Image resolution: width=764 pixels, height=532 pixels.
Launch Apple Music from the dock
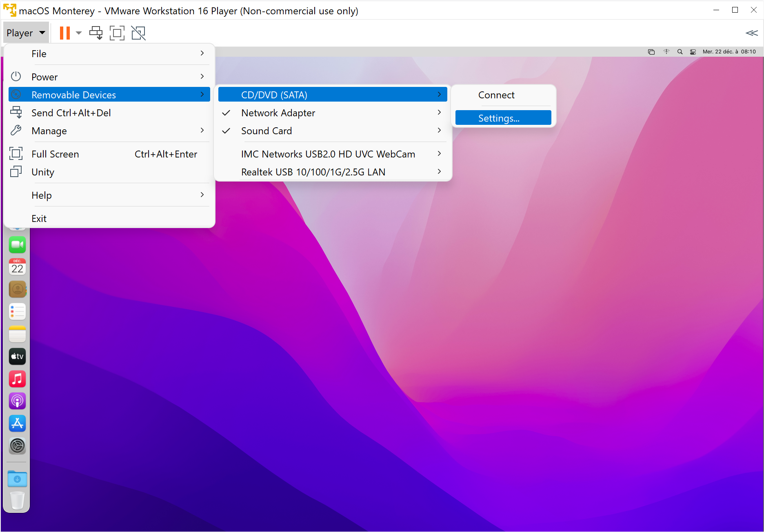[17, 379]
